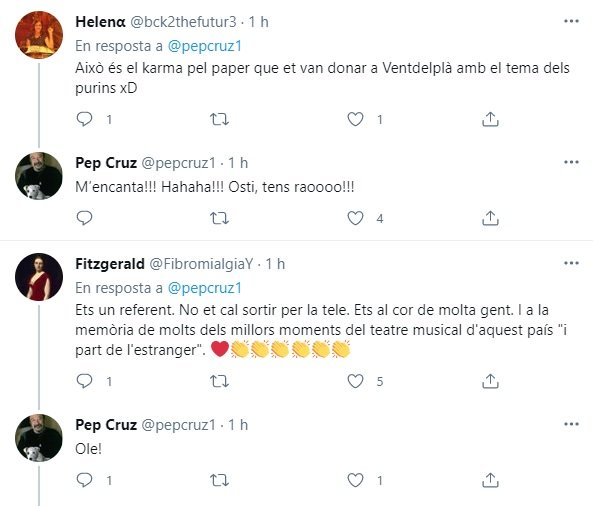Image resolution: width=593 pixels, height=506 pixels.
Task: Retweet Helena's Ventdelplà tweet
Action: [219, 119]
